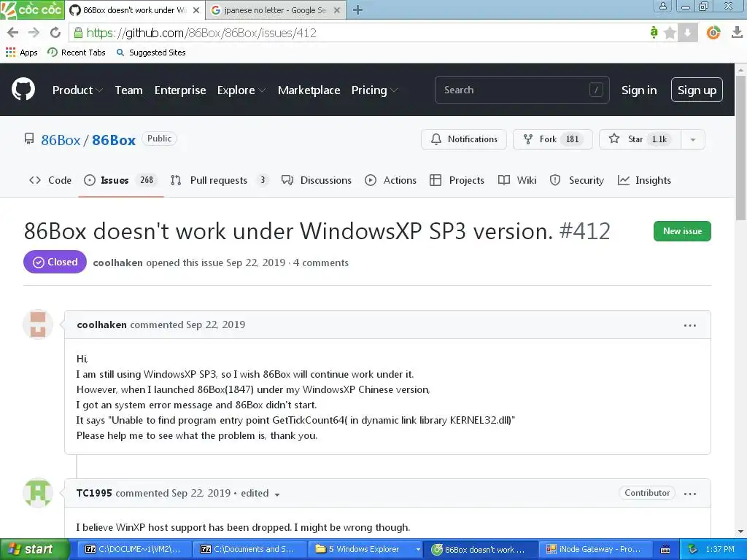This screenshot has width=747, height=560.
Task: Click TC1995's avatar image
Action: [38, 492]
